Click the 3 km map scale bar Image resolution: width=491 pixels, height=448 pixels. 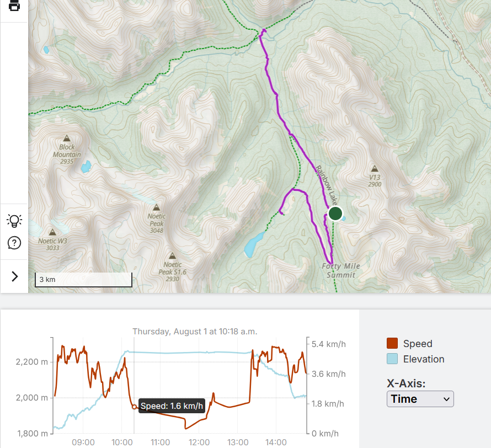[83, 280]
